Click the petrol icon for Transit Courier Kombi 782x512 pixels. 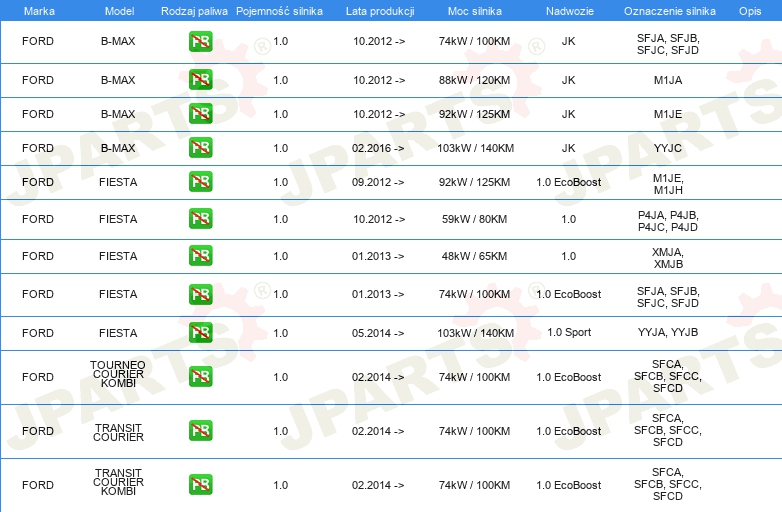200,485
